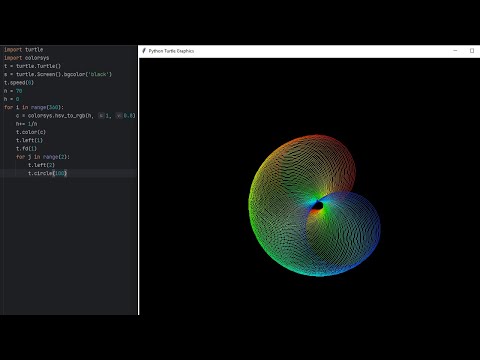
Task: Click the line with bgcolor('black')
Action: click(58, 74)
